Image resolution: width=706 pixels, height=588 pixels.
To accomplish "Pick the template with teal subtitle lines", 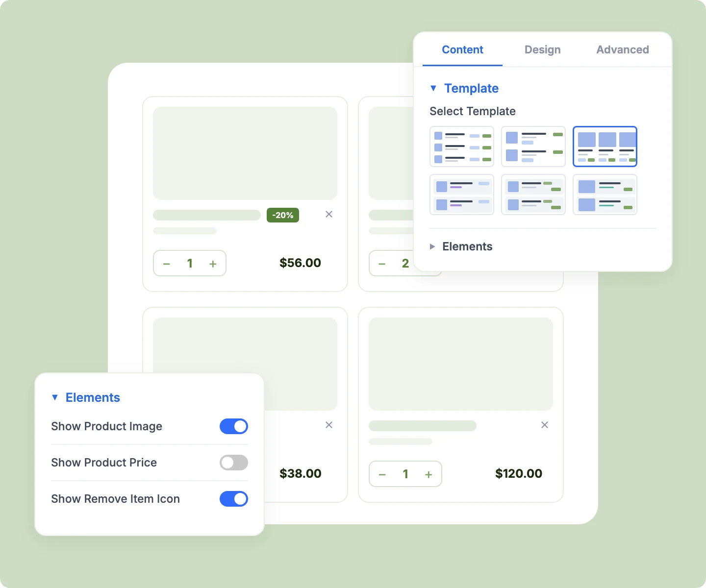I will point(605,195).
